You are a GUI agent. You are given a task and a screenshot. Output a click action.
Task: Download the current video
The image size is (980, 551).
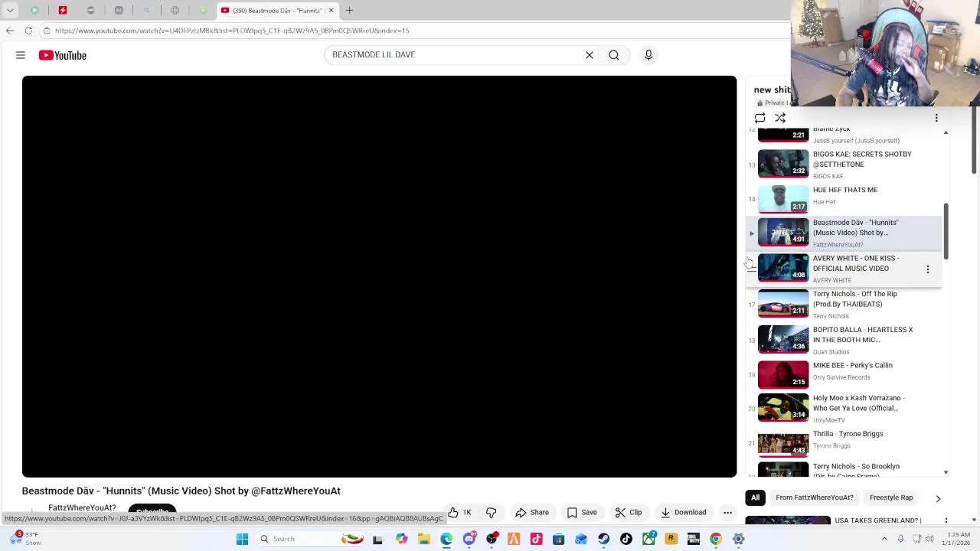point(683,513)
